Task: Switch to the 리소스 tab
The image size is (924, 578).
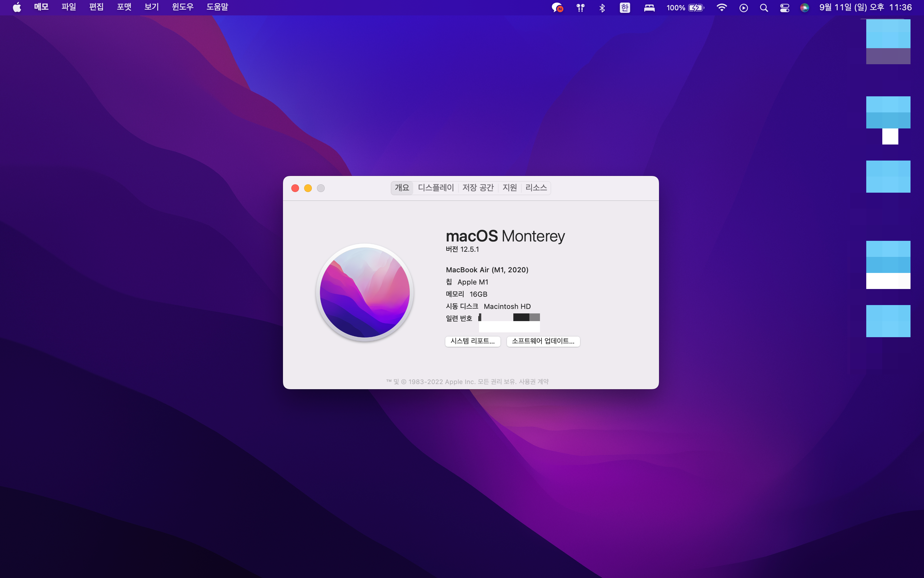Action: [536, 188]
